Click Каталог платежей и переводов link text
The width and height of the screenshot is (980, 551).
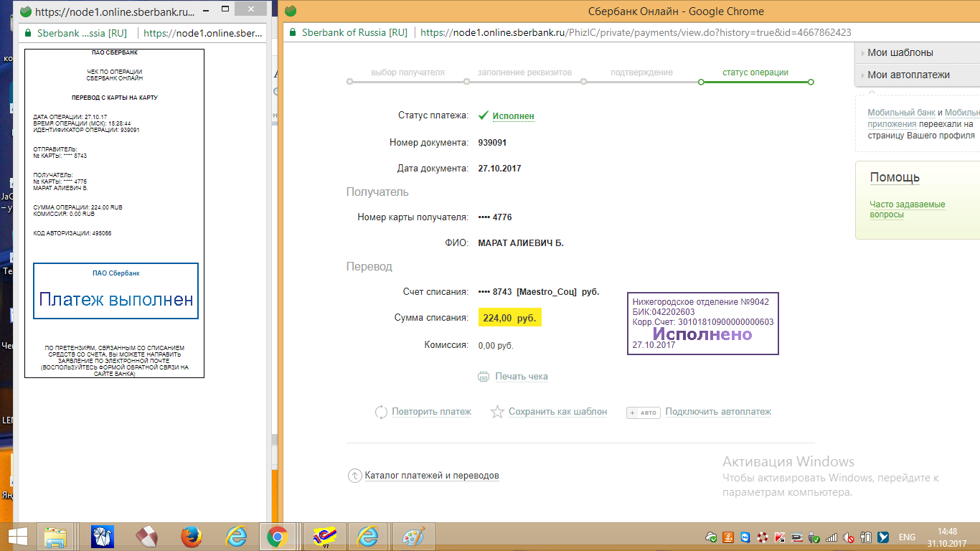[x=432, y=476]
